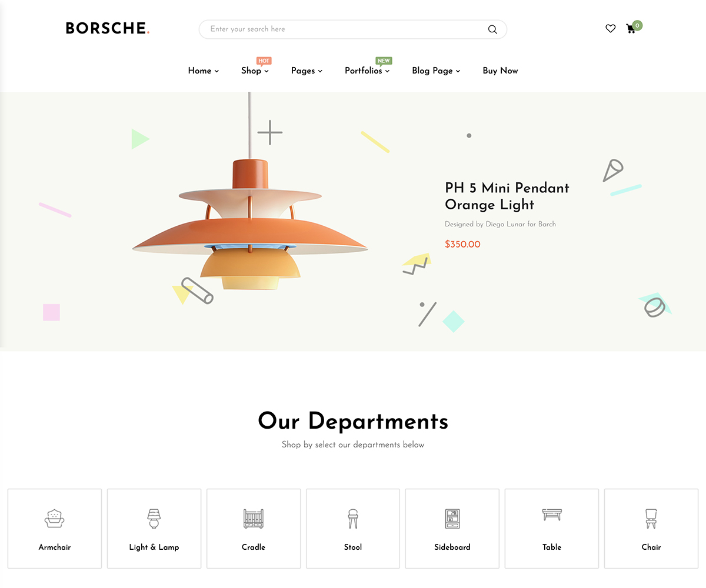
Task: Click 'Designed by Diego Lunar for Barch'
Action: tap(500, 224)
